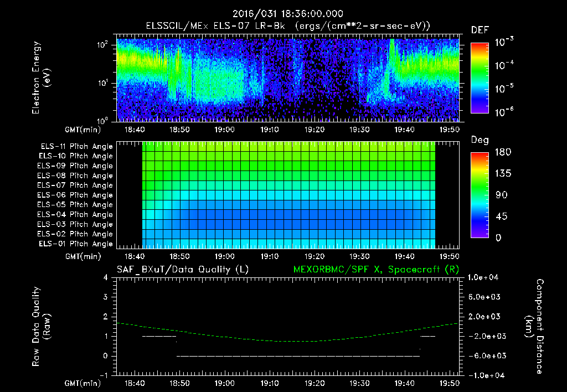Click inside the data quality plot area

coord(288,327)
